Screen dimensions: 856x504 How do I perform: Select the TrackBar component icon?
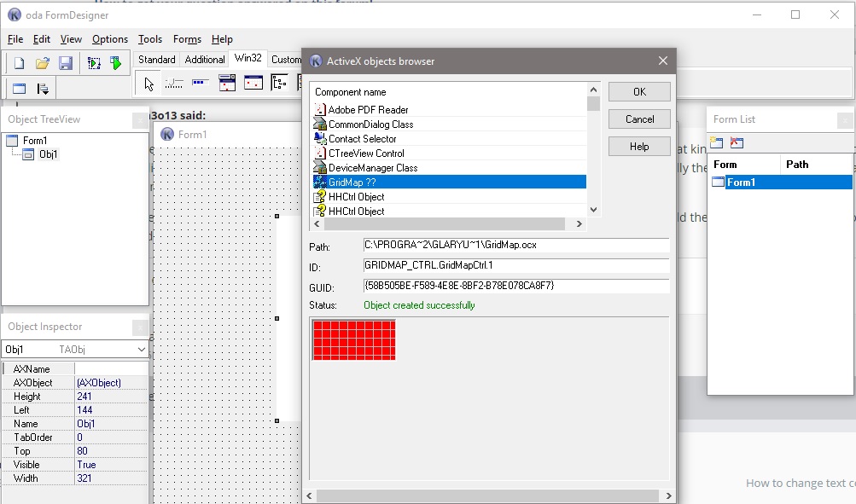click(x=173, y=84)
